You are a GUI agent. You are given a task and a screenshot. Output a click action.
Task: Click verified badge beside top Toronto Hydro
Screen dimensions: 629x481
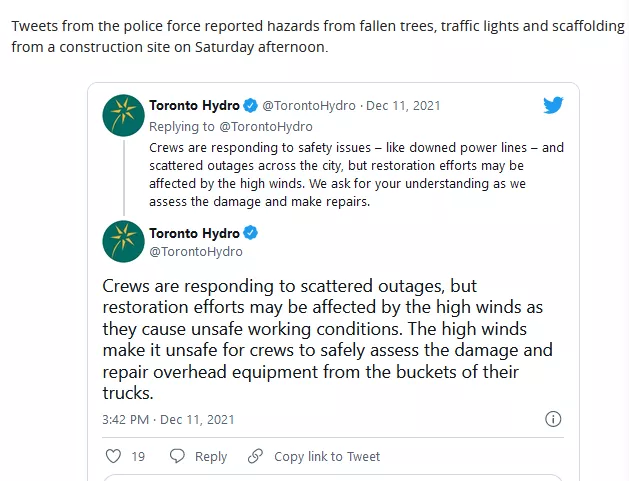251,106
